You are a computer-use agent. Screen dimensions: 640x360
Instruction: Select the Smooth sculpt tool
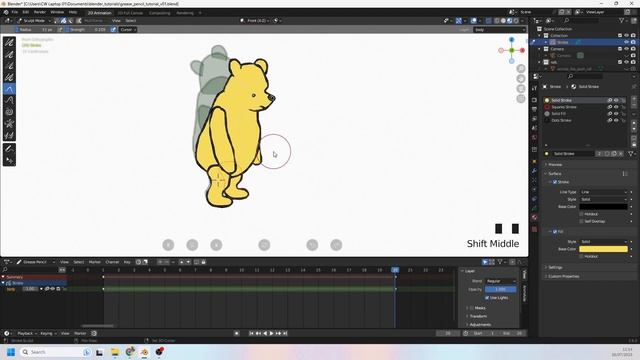9,42
